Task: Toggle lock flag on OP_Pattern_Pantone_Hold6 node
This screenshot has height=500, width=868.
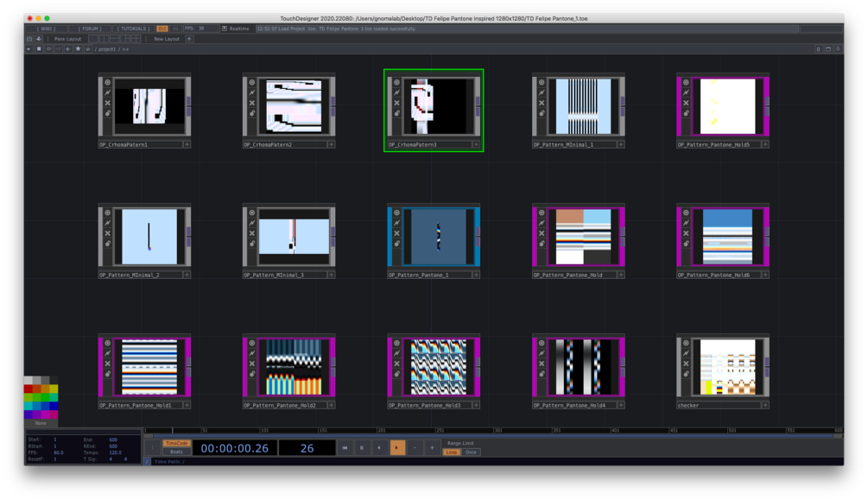Action: pos(686,244)
